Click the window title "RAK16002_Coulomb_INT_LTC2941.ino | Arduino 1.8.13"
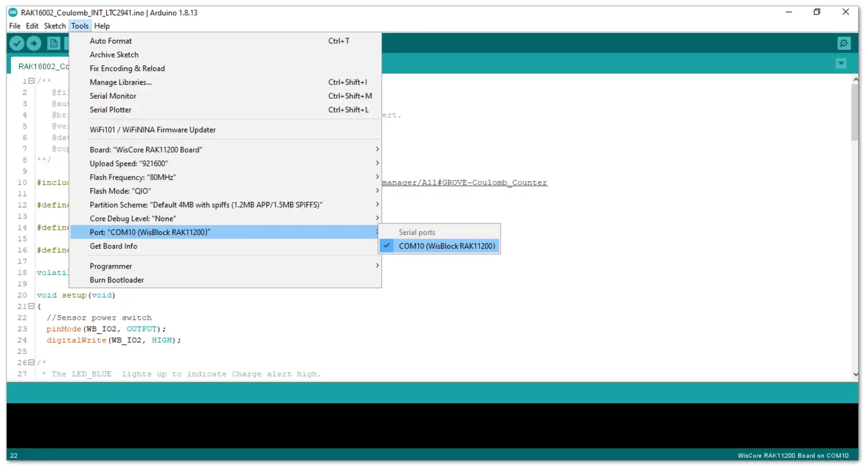868x467 pixels. pyautogui.click(x=109, y=13)
